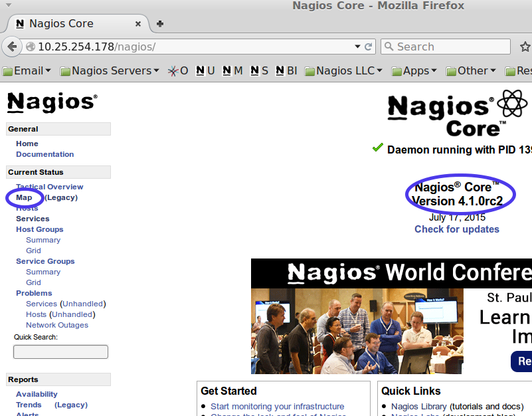Open the 'U' Nagios bookmark

[205, 70]
